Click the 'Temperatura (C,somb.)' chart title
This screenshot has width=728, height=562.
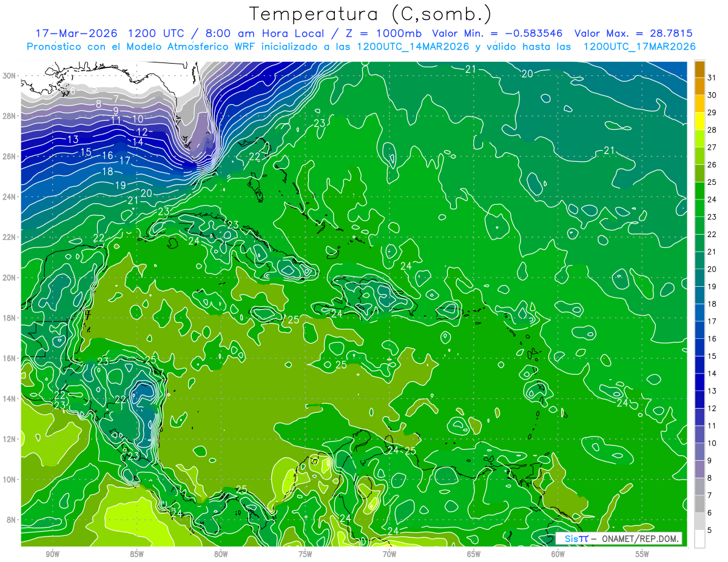point(370,14)
